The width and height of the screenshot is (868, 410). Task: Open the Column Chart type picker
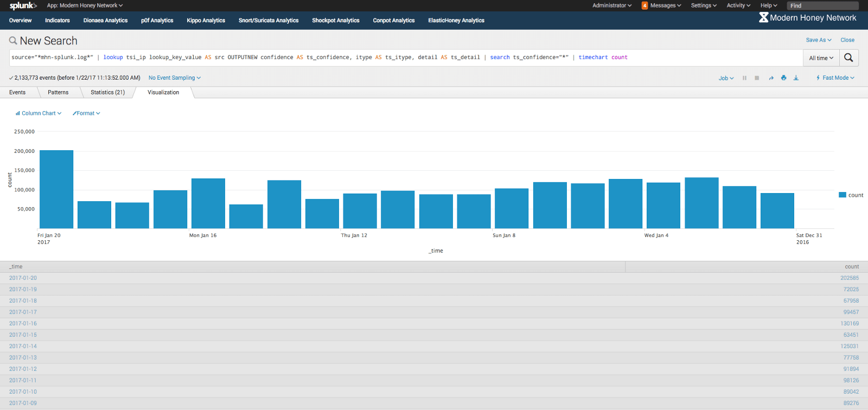pos(39,113)
